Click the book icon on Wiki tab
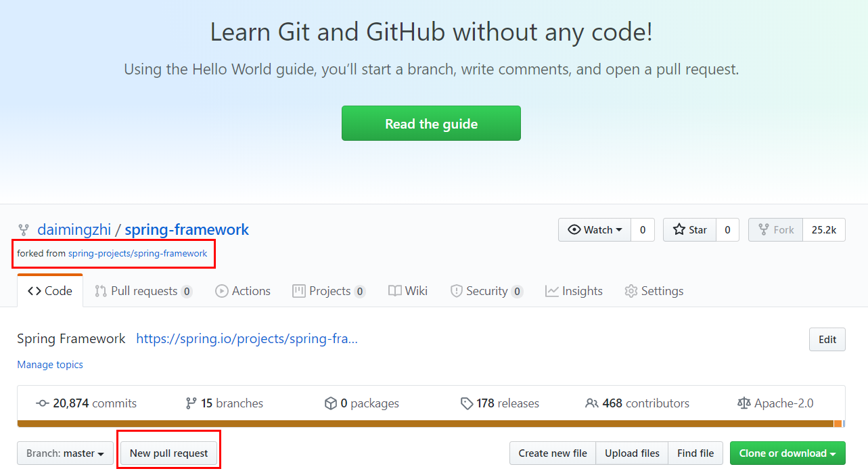 (395, 291)
